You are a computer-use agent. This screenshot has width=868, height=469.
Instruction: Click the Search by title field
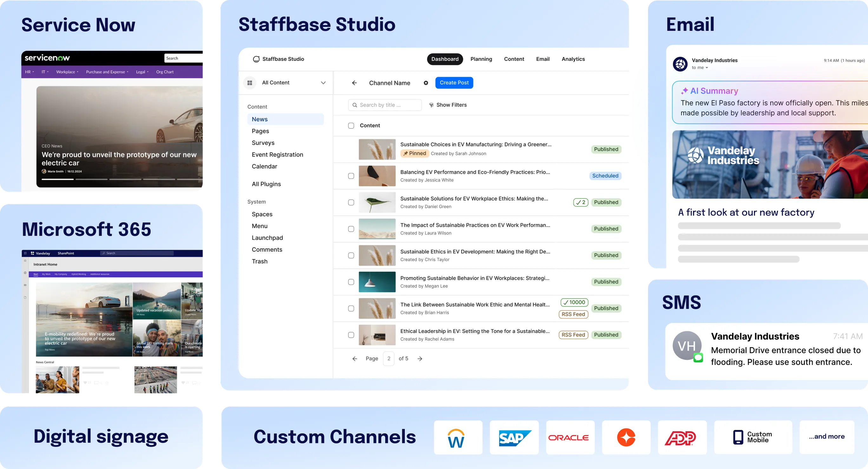[385, 105]
